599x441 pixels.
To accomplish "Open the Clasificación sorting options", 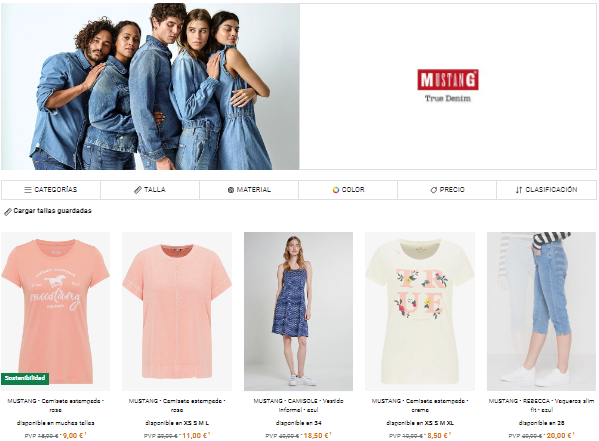I will tap(546, 190).
